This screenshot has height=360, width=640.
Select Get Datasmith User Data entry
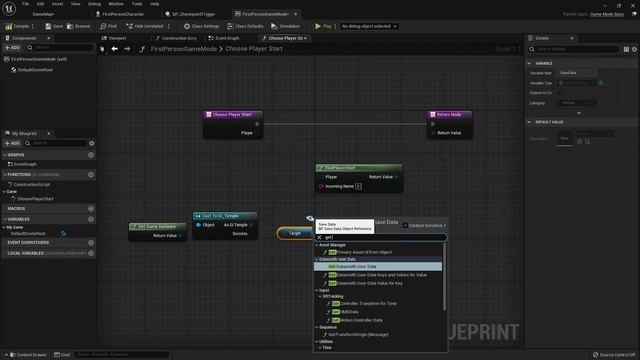[x=378, y=267]
